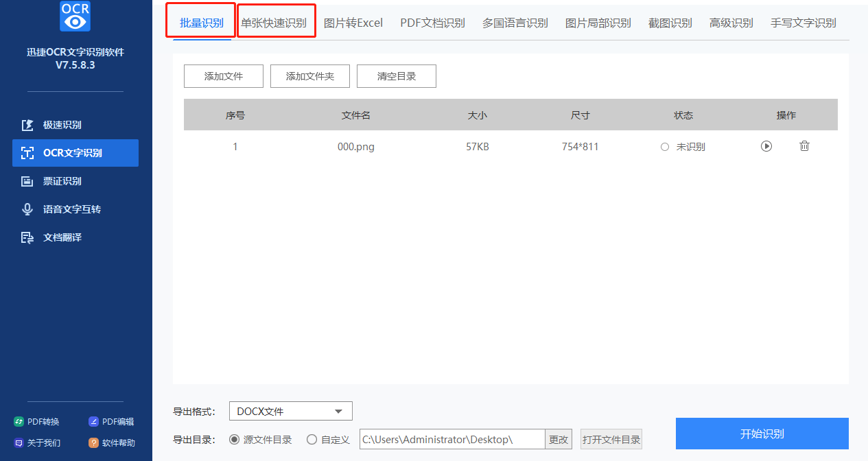Expand the 导出格式 DOCX文件 dropdown

point(290,412)
